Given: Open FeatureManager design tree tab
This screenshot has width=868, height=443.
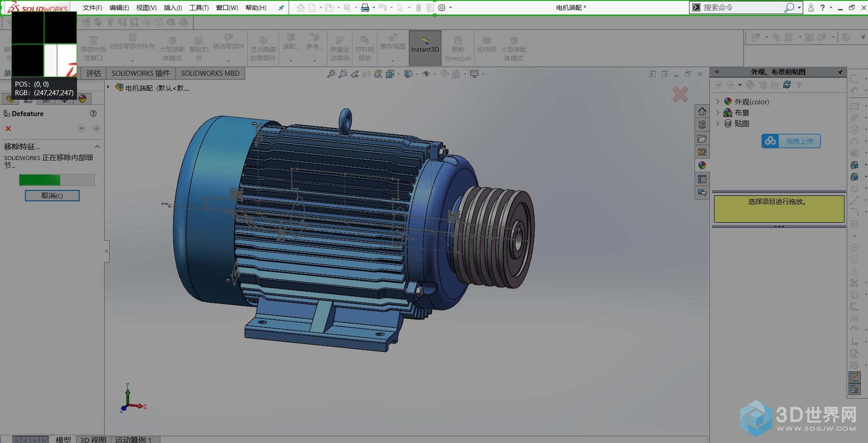Looking at the screenshot, I should click(10, 98).
